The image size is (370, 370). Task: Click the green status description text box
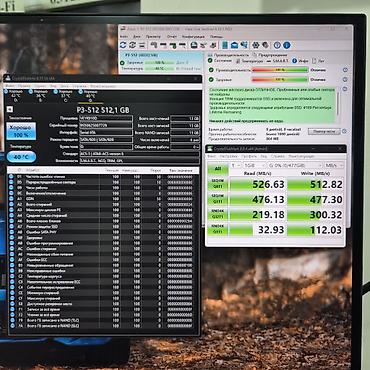click(x=272, y=105)
